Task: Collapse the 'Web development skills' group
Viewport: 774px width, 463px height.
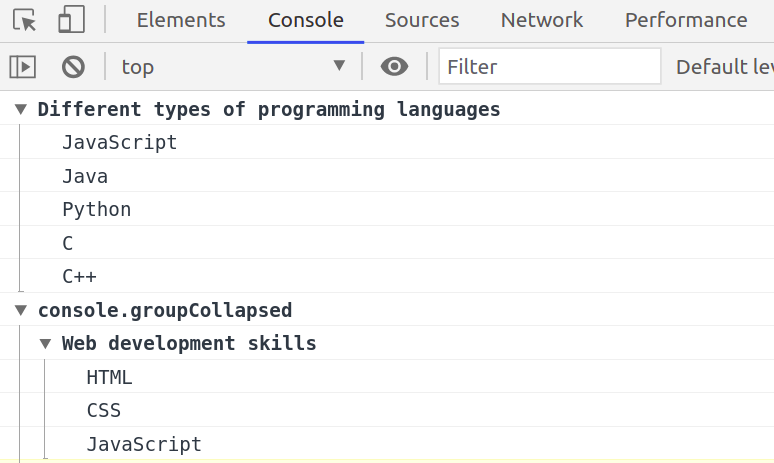Action: pyautogui.click(x=45, y=344)
